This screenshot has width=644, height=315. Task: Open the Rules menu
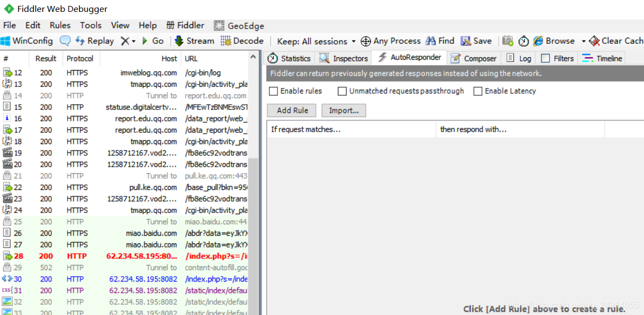click(x=60, y=25)
